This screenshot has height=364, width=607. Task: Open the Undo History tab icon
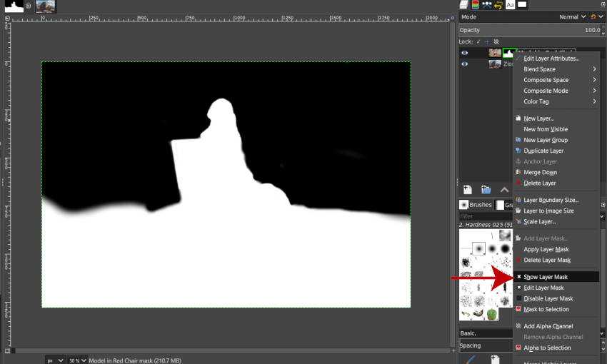(498, 4)
